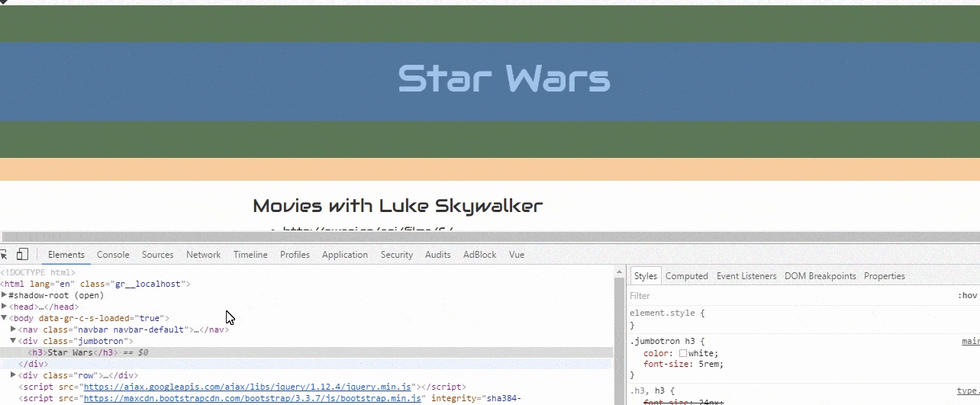This screenshot has width=980, height=405.
Task: Expand the head element node
Action: point(5,307)
